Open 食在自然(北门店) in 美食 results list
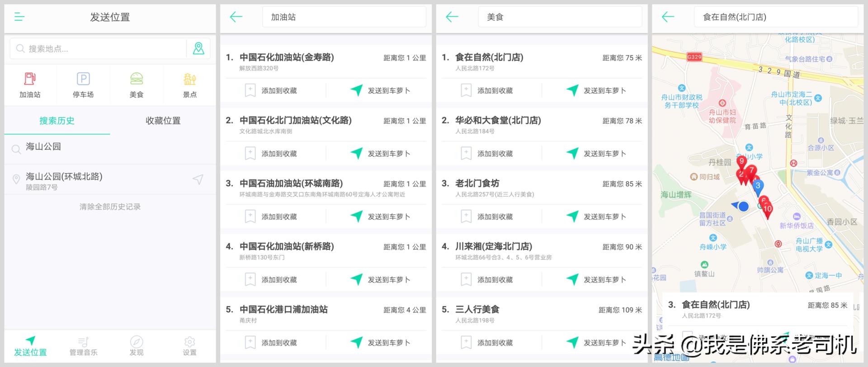Screen dimensions: 868x367 542,62
